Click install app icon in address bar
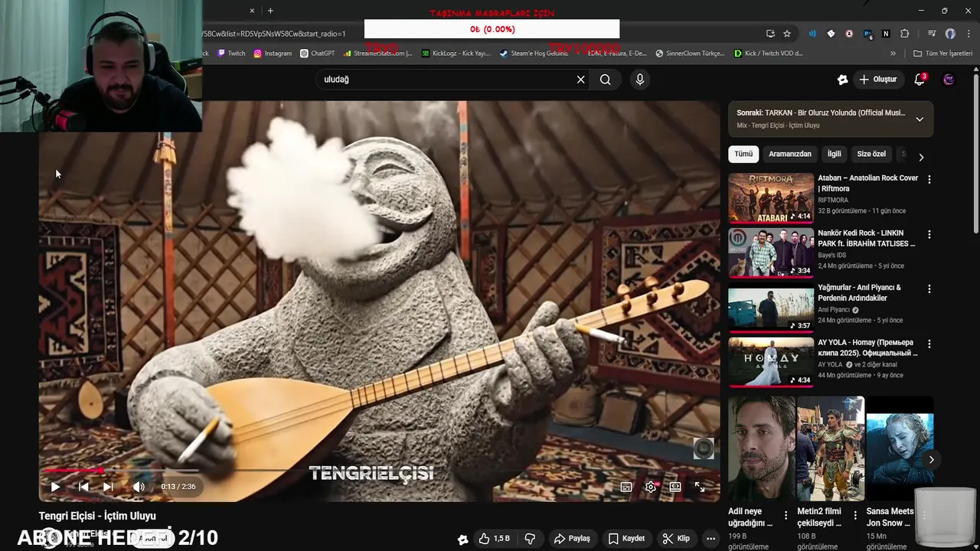 coord(770,34)
